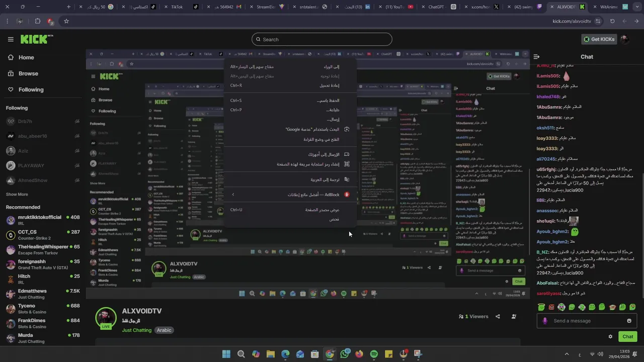Image resolution: width=644 pixels, height=362 pixels.
Task: Insert the red angry face emote
Action: point(551,307)
